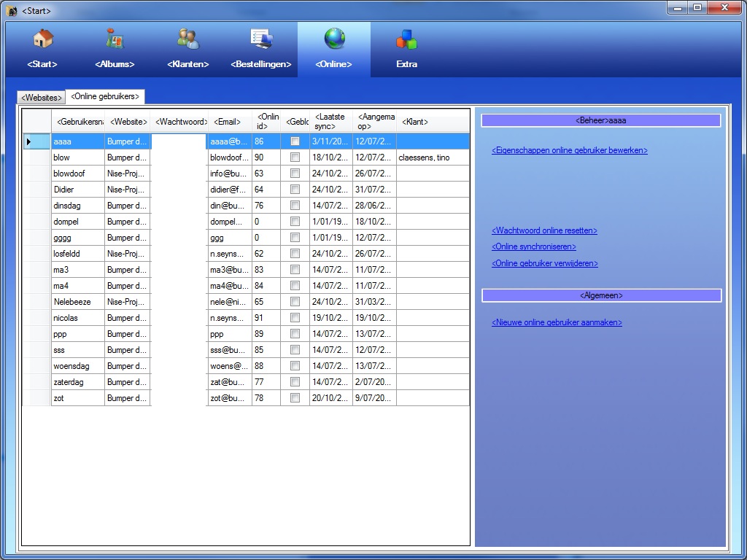Screen dimensions: 747x560
Task: Select username cell 'ppp'
Action: coord(78,334)
